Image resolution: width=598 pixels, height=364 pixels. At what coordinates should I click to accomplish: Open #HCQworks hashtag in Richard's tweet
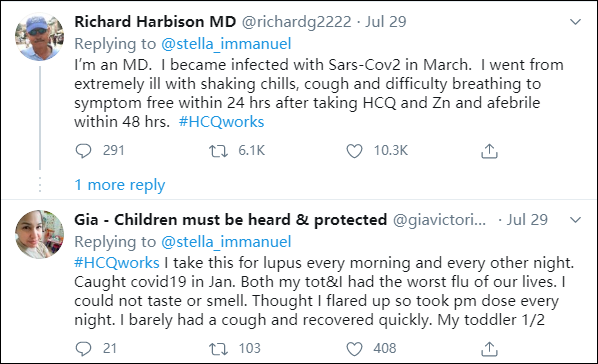[x=221, y=122]
